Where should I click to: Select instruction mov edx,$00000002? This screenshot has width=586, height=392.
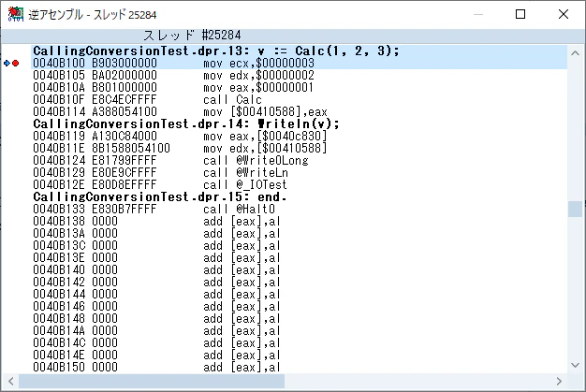pyautogui.click(x=299, y=76)
